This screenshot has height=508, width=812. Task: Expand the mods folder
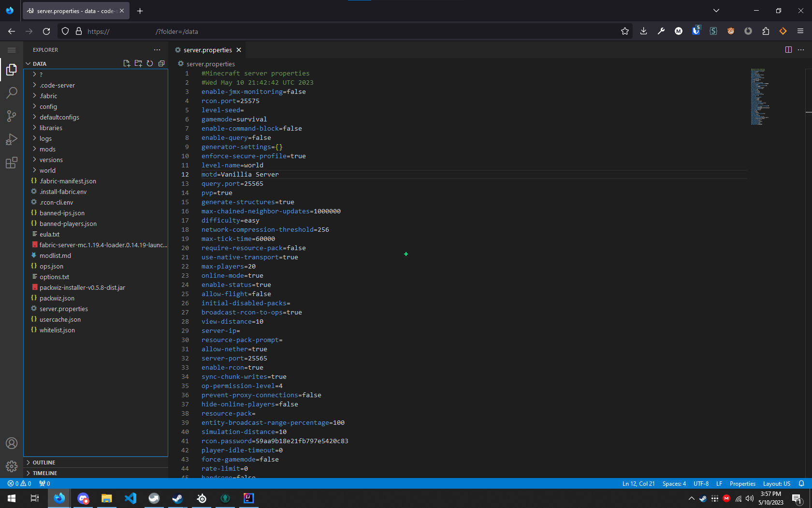[x=47, y=149]
